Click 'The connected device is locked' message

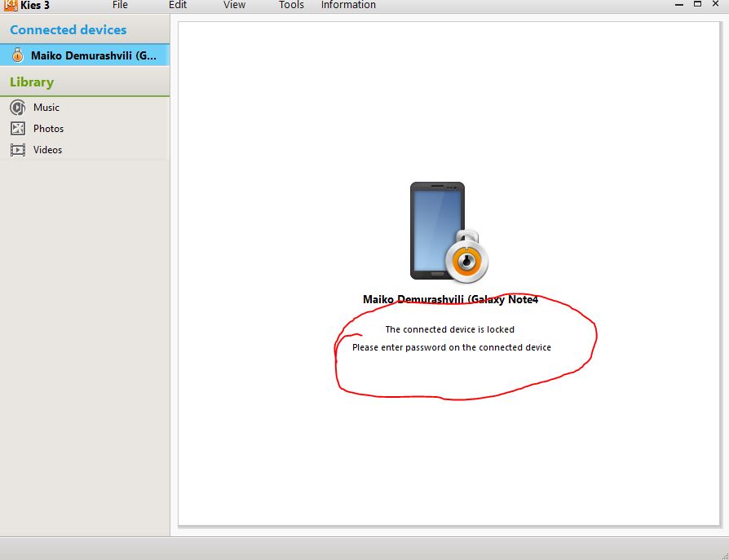point(449,329)
